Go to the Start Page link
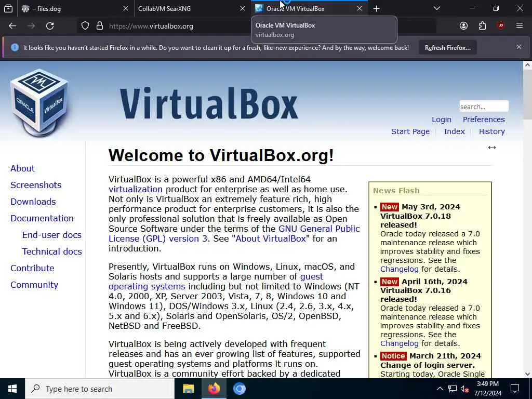 [x=410, y=131]
